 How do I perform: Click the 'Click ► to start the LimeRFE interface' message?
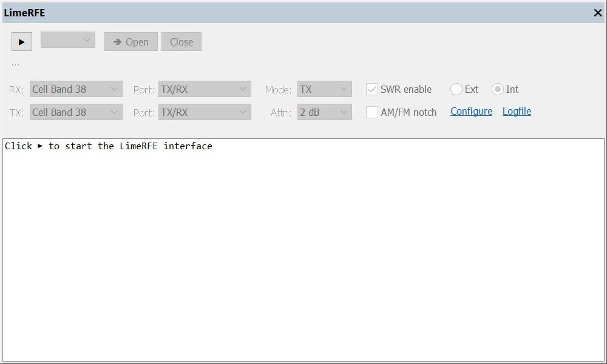coord(109,146)
